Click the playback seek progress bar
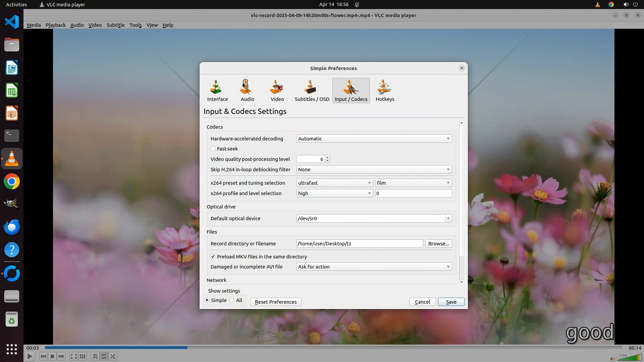The width and height of the screenshot is (644, 362). (x=333, y=348)
